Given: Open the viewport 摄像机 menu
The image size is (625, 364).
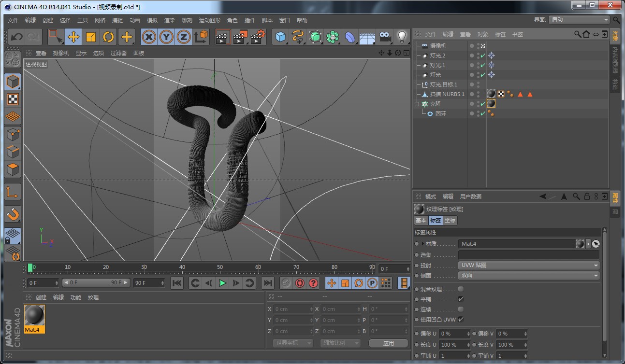Looking at the screenshot, I should coord(61,53).
